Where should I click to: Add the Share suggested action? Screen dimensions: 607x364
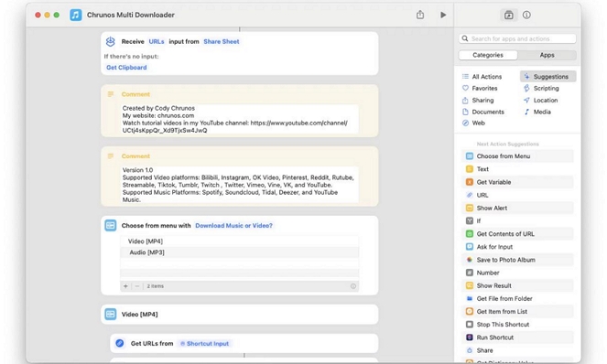tap(517, 350)
